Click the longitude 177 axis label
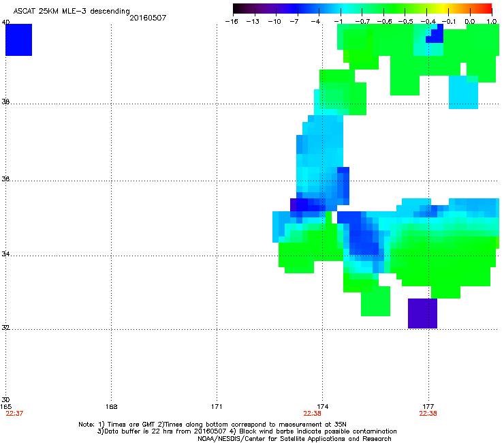 pyautogui.click(x=428, y=407)
